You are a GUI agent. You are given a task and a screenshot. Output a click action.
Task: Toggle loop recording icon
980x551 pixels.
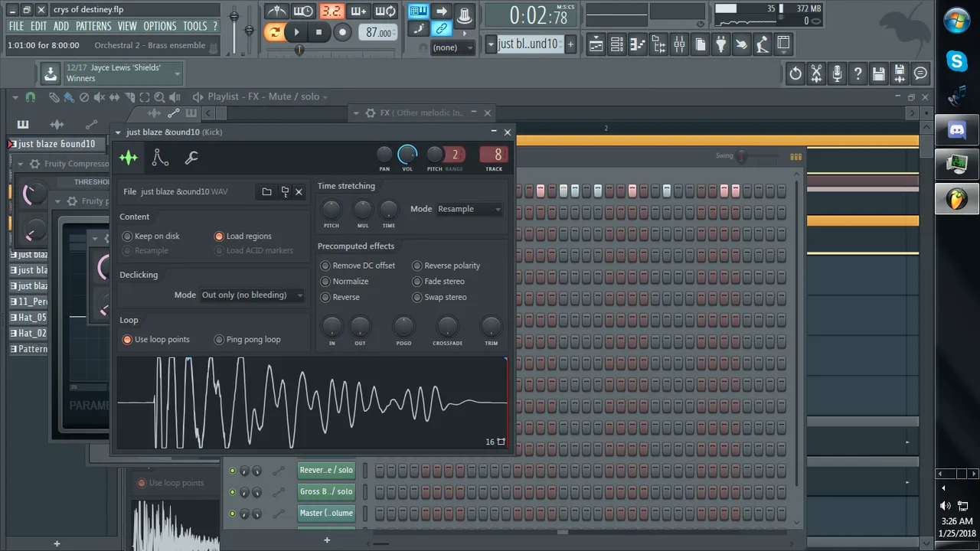tap(386, 11)
